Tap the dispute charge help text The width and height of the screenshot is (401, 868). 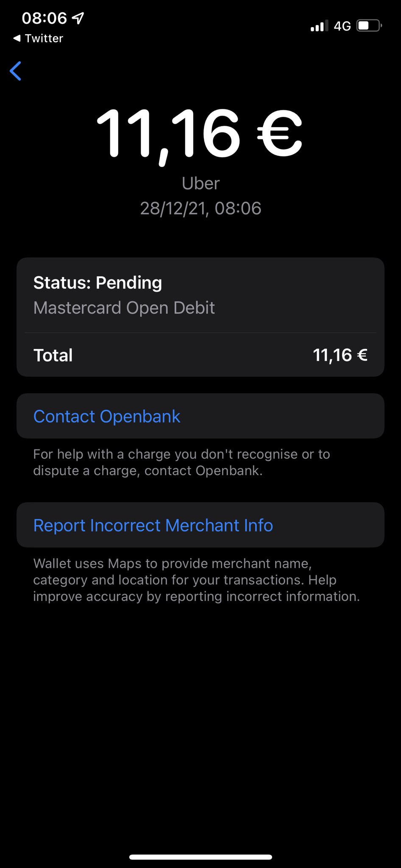pos(181,462)
